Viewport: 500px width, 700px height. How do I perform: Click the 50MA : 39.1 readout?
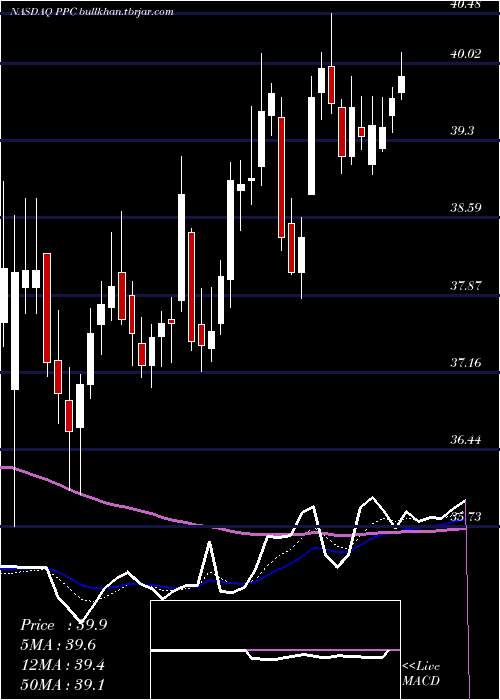pyautogui.click(x=62, y=684)
